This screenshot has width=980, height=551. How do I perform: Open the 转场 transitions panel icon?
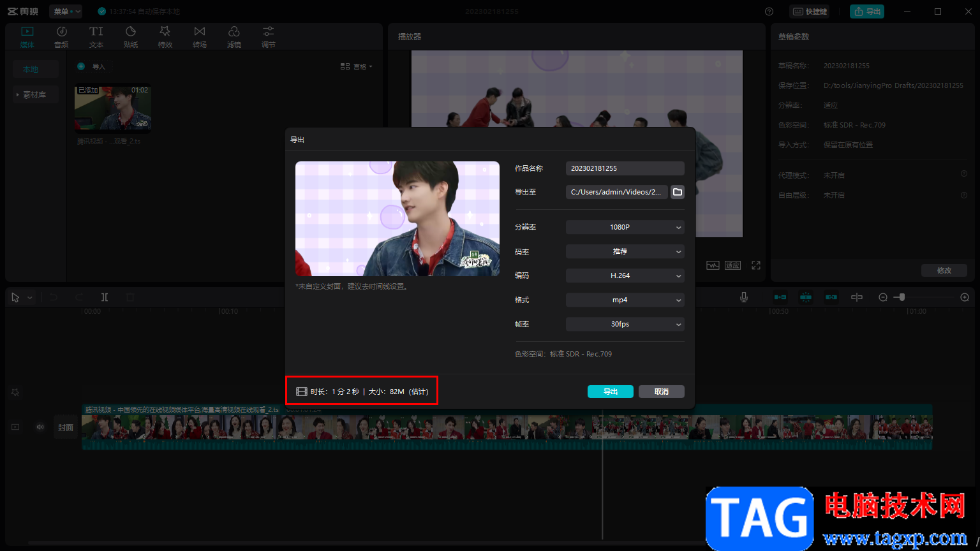(x=200, y=36)
